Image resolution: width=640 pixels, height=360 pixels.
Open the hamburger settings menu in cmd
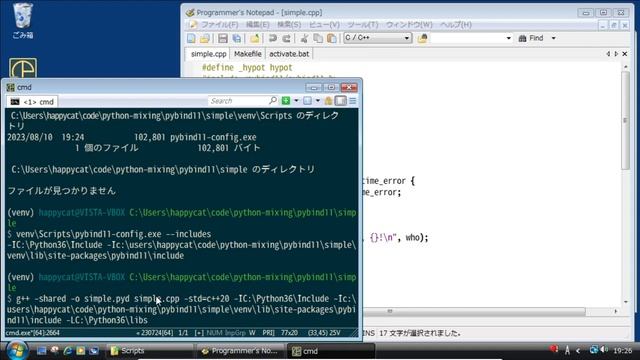coord(353,100)
